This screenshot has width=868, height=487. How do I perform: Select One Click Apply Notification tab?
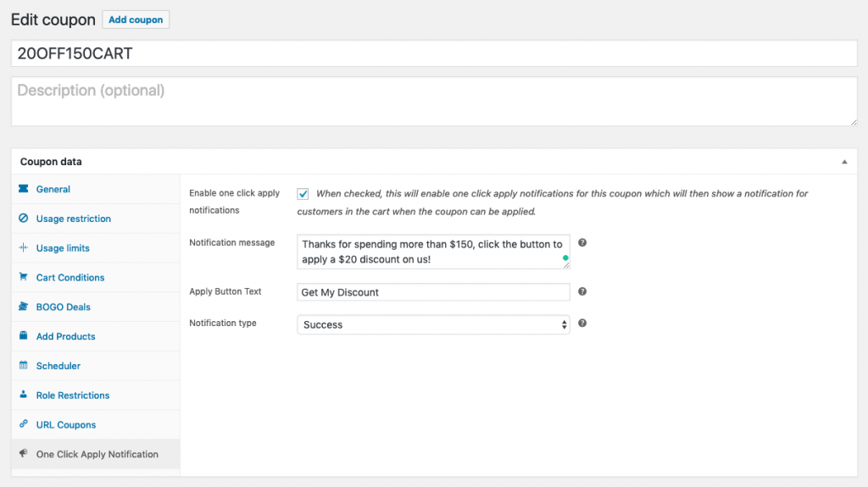[97, 454]
